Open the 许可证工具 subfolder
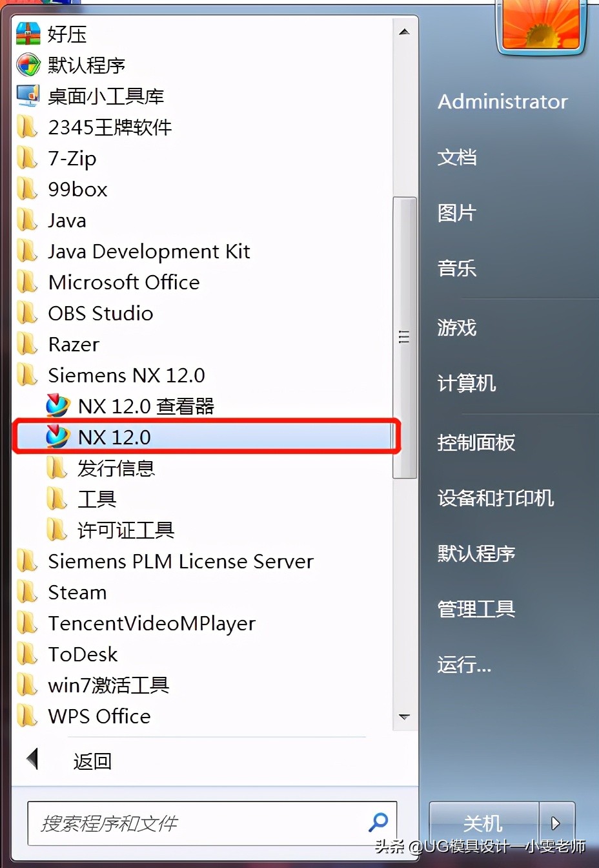This screenshot has width=599, height=868. 126,530
